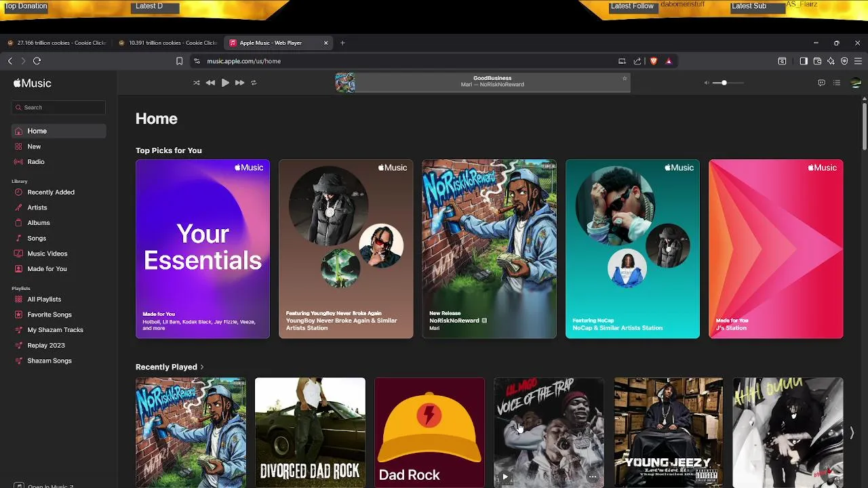Install app icon in address bar

(x=622, y=61)
